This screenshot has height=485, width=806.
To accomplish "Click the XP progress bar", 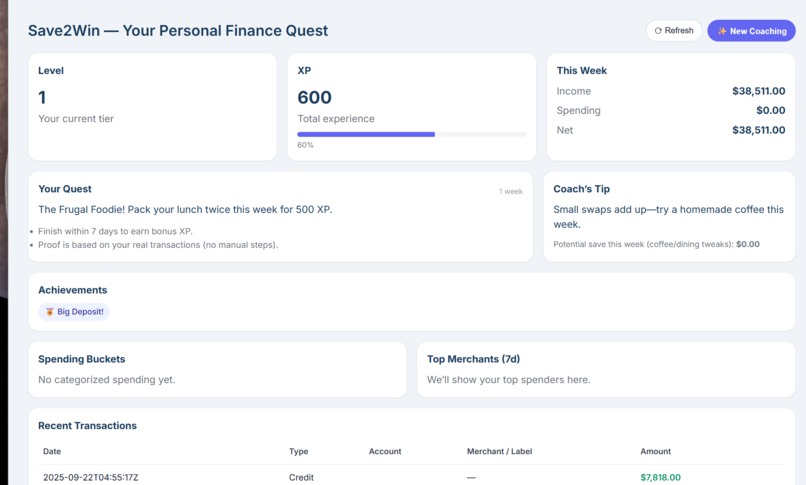I will coord(411,134).
